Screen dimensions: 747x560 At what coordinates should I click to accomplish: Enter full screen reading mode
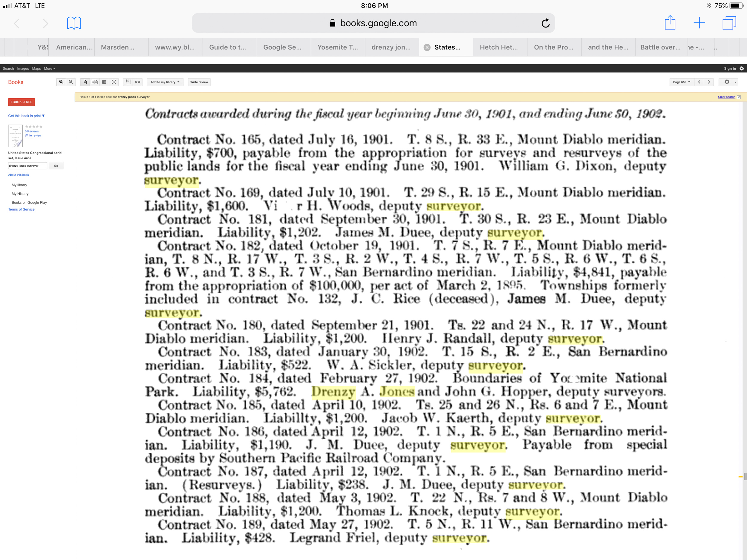pos(114,82)
